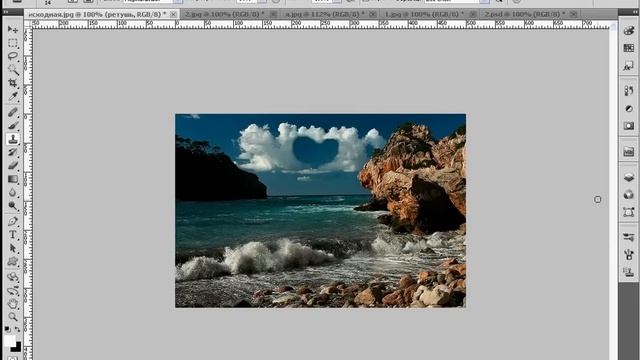Select the 3D Object Rotate tool

(x=13, y=278)
